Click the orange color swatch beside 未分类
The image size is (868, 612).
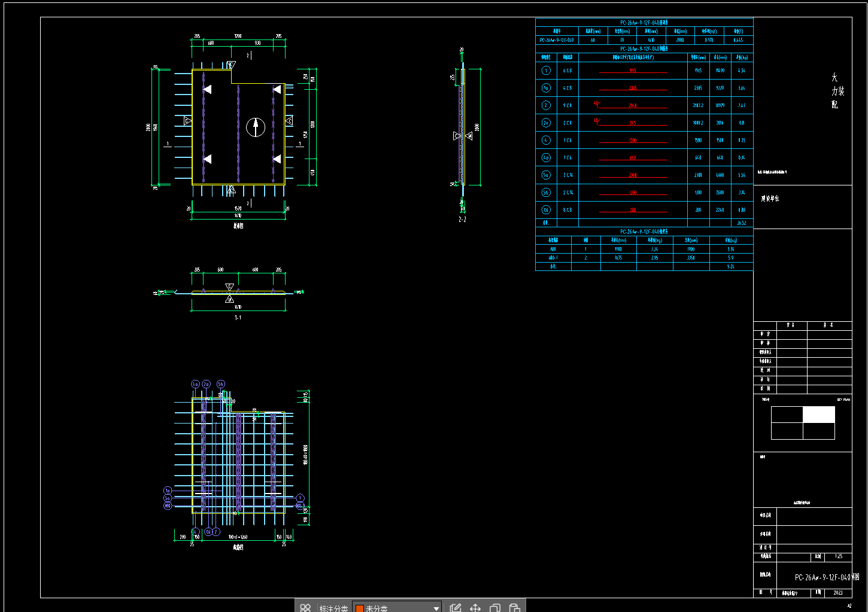coord(360,608)
